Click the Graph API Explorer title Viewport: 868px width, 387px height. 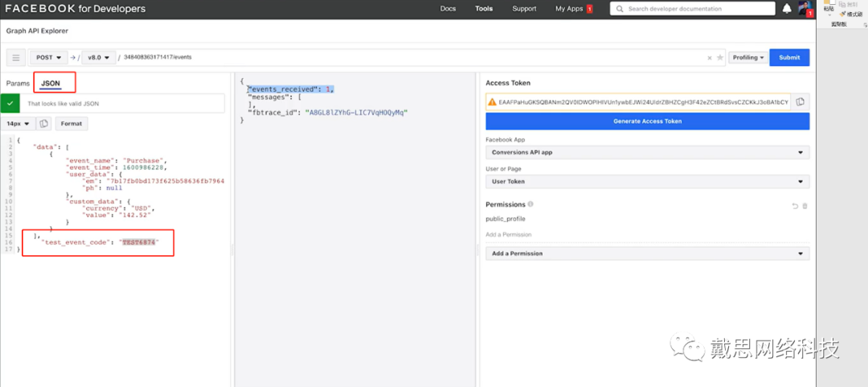(37, 31)
